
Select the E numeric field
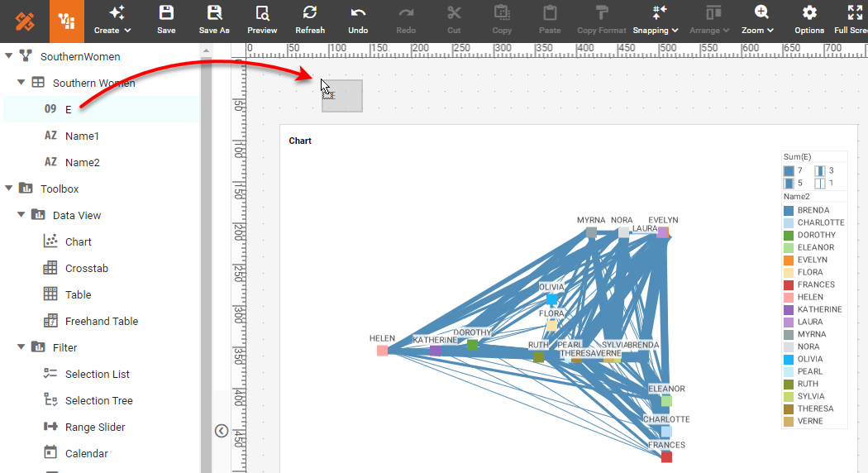click(102, 109)
